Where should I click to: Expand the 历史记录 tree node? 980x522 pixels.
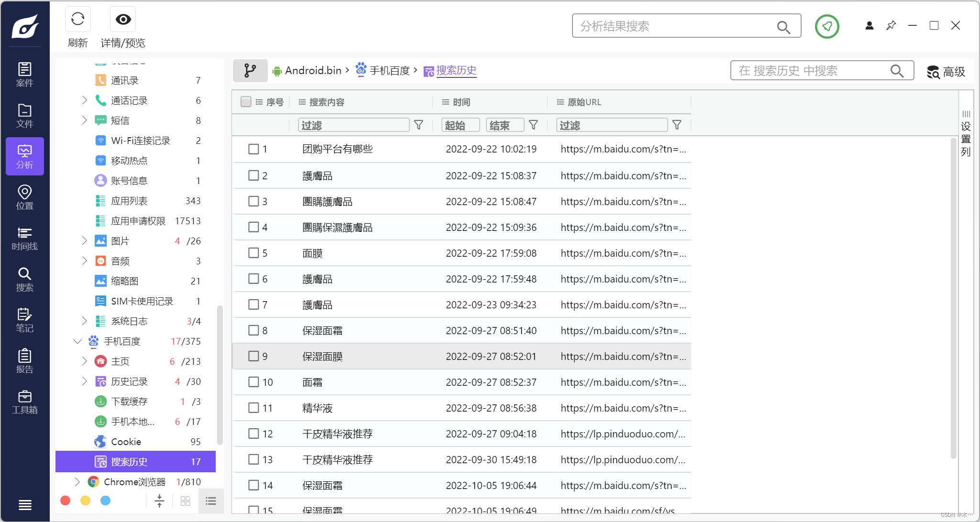pyautogui.click(x=85, y=381)
